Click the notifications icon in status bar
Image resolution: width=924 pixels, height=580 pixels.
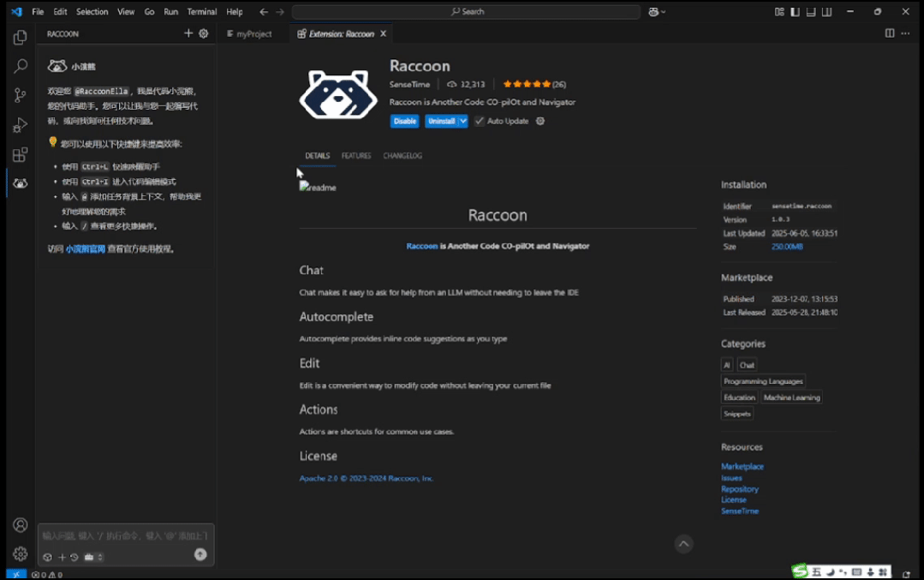pyautogui.click(x=906, y=575)
